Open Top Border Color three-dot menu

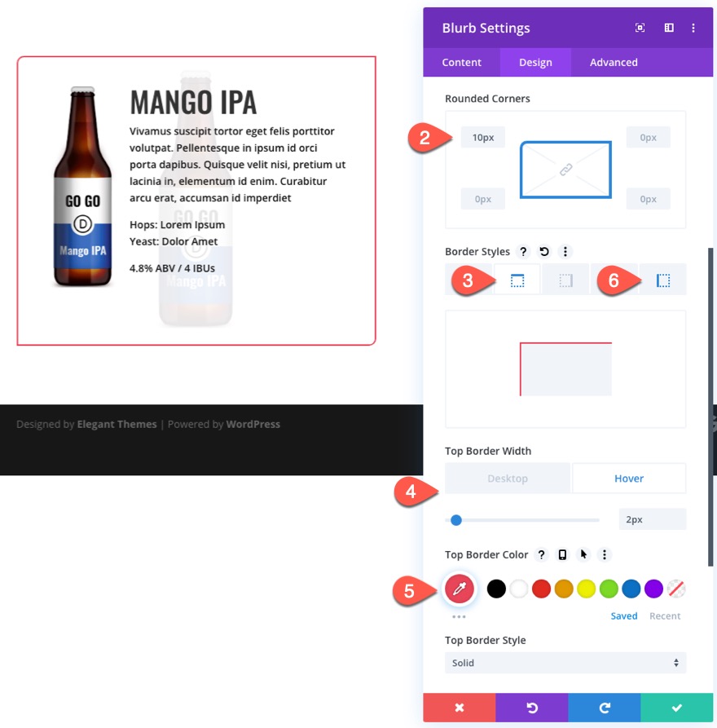click(605, 554)
